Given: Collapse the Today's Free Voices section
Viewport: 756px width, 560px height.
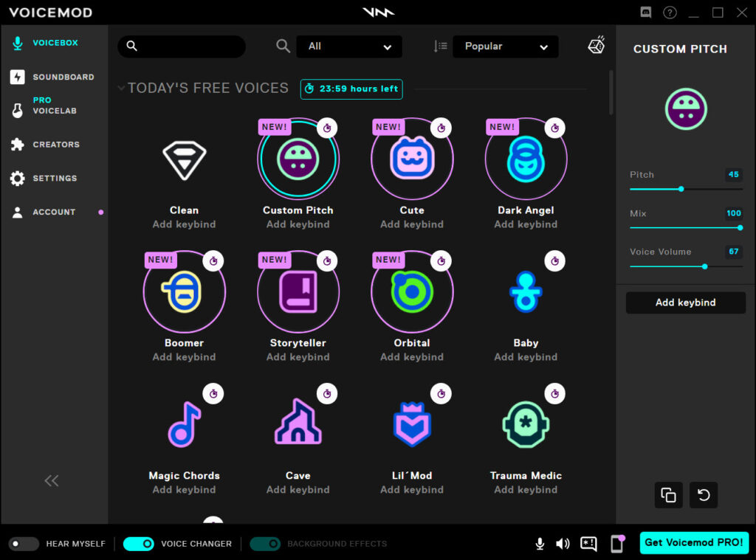Looking at the screenshot, I should 122,88.
